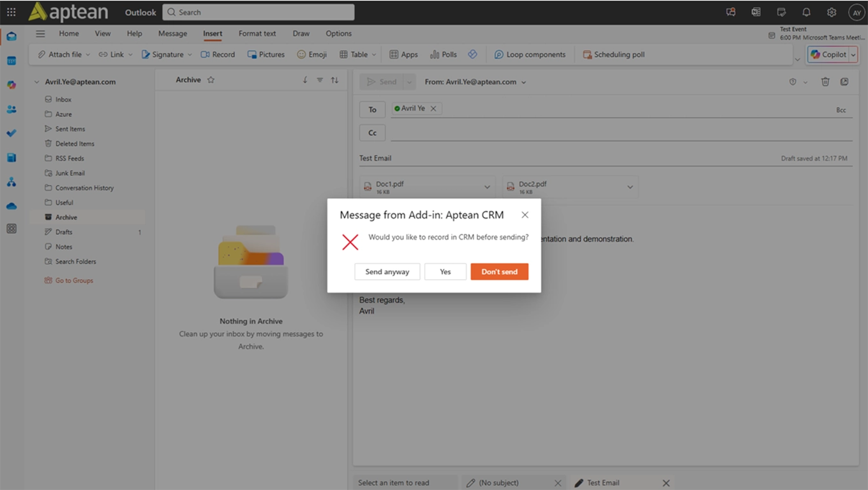Open OneDrive from the left rail
Viewport: 868px width, 490px height.
(11, 205)
